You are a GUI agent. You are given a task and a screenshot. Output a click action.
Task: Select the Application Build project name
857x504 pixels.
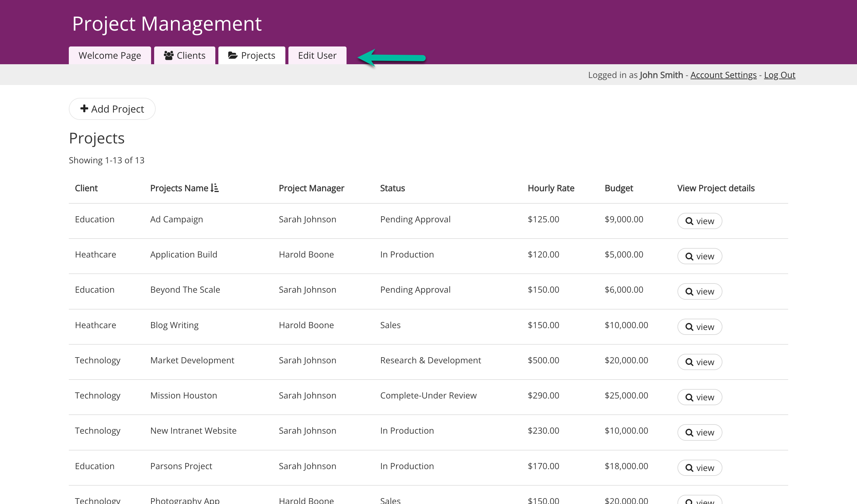(184, 254)
